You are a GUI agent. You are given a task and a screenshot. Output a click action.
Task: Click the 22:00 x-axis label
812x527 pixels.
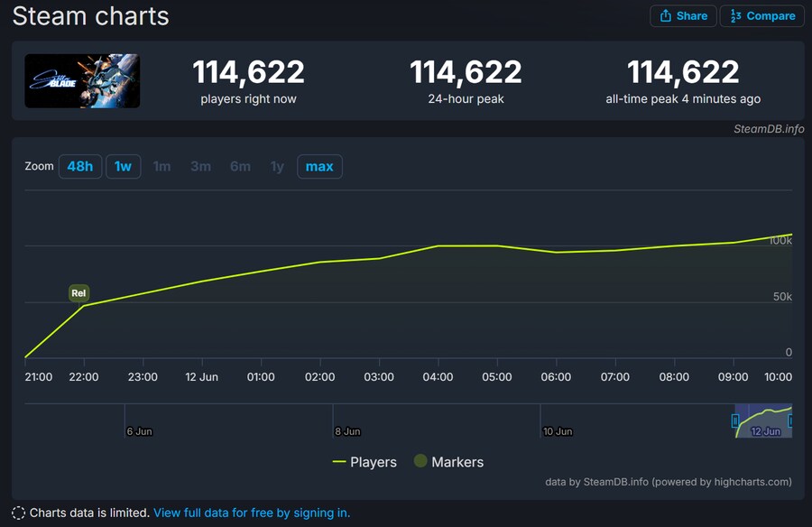coord(84,377)
